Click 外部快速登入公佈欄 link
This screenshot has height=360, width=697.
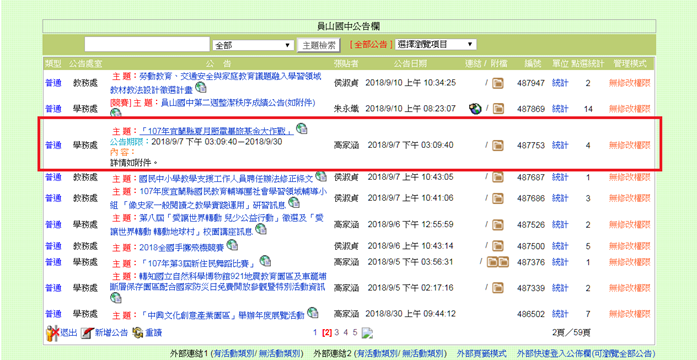click(586, 353)
